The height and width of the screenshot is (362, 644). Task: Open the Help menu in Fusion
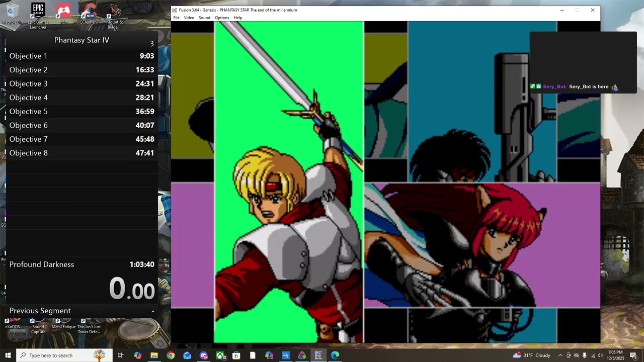[237, 18]
